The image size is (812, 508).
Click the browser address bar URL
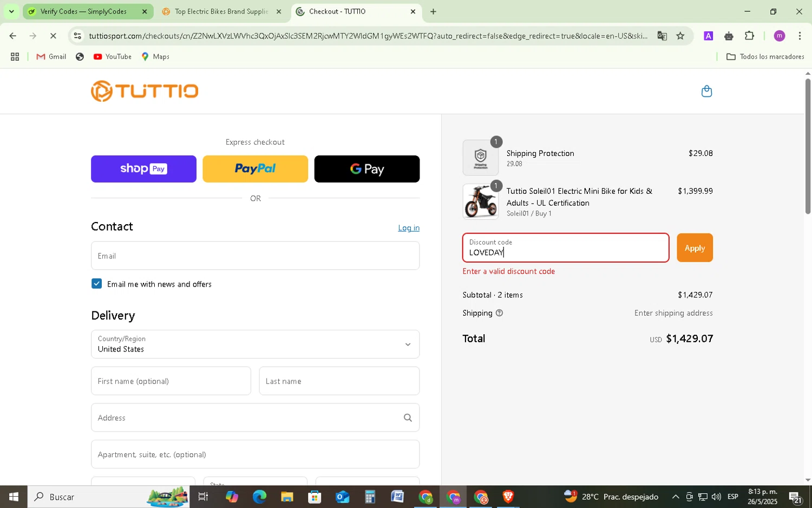[x=368, y=36]
